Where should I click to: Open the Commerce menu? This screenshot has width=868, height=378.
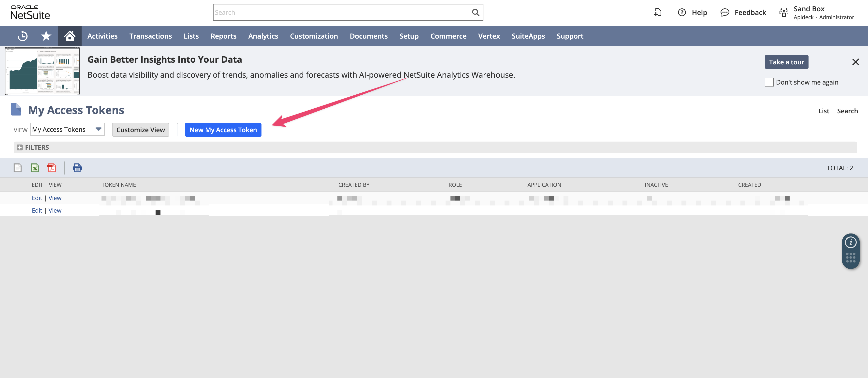click(448, 36)
